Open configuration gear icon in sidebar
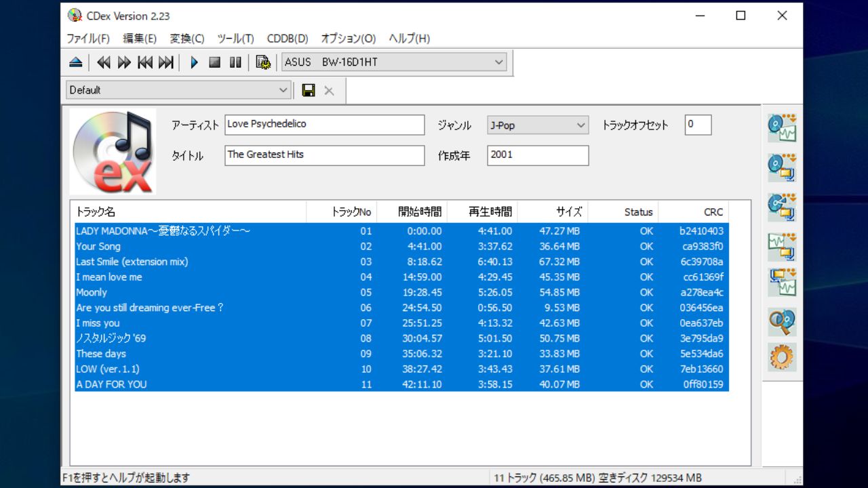The image size is (868, 488). 782,357
